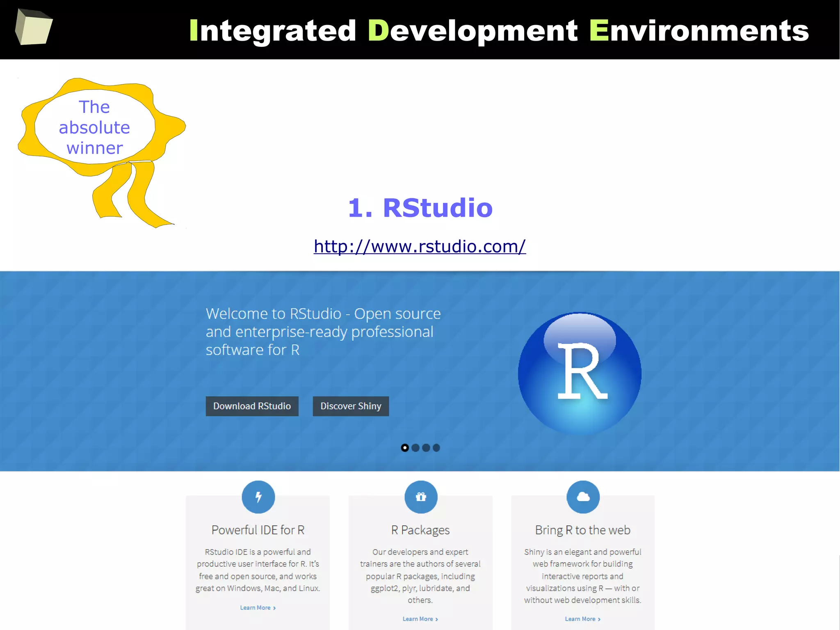Screen dimensions: 840x630
Task: Click the cloud web icon
Action: 583,497
